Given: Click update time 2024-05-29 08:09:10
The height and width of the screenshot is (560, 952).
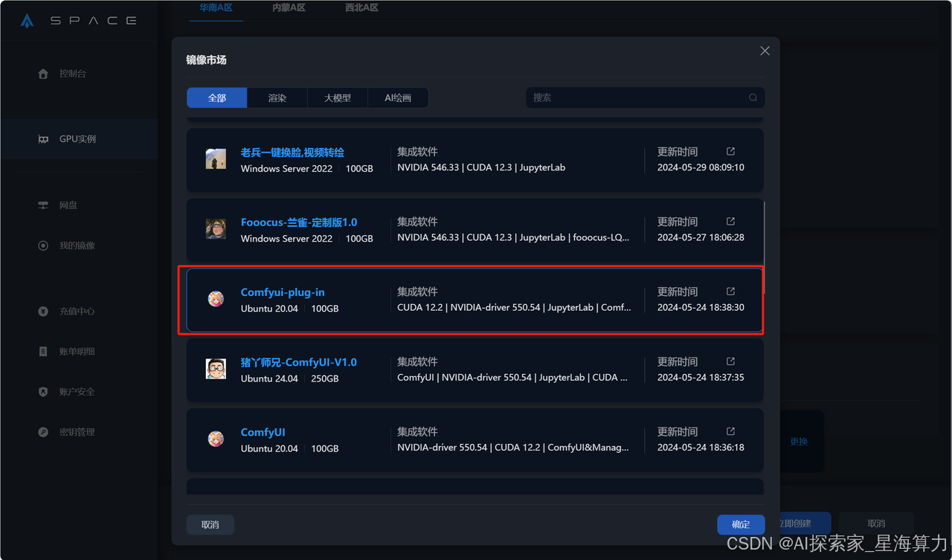Looking at the screenshot, I should coord(701,167).
